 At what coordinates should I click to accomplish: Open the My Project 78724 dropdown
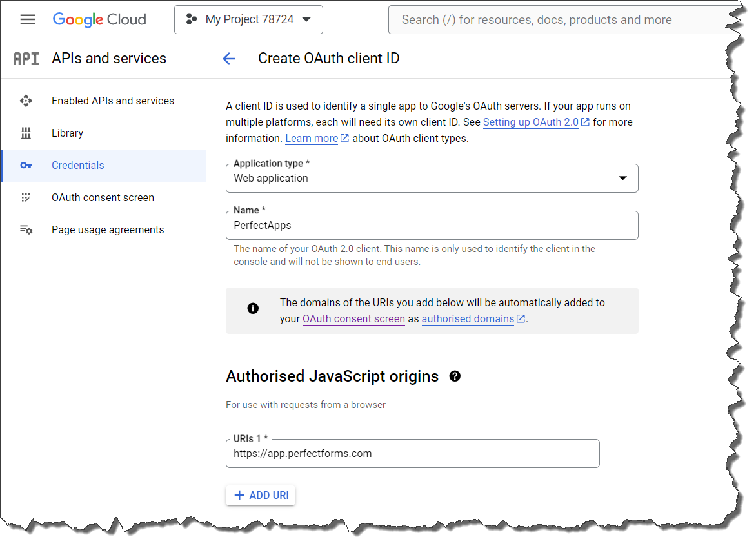[248, 20]
